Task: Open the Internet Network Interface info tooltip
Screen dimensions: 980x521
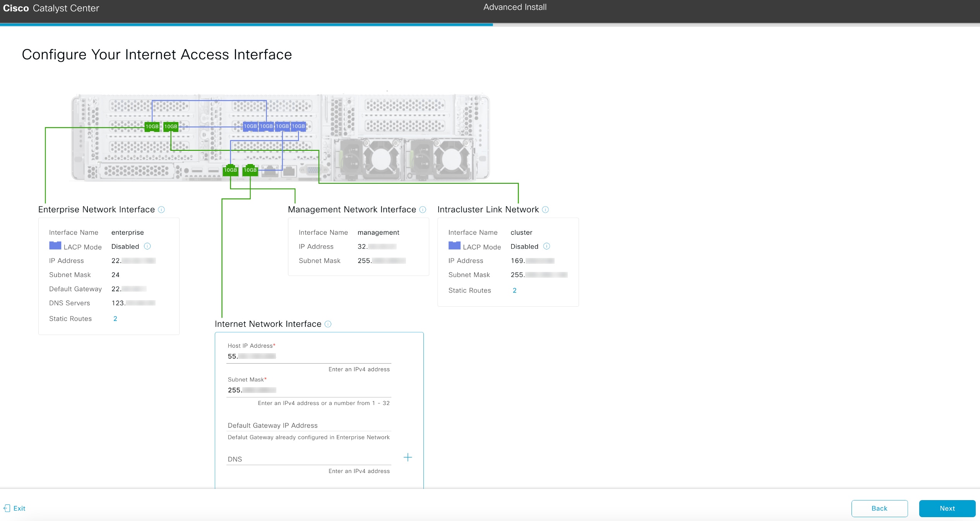Action: 327,324
